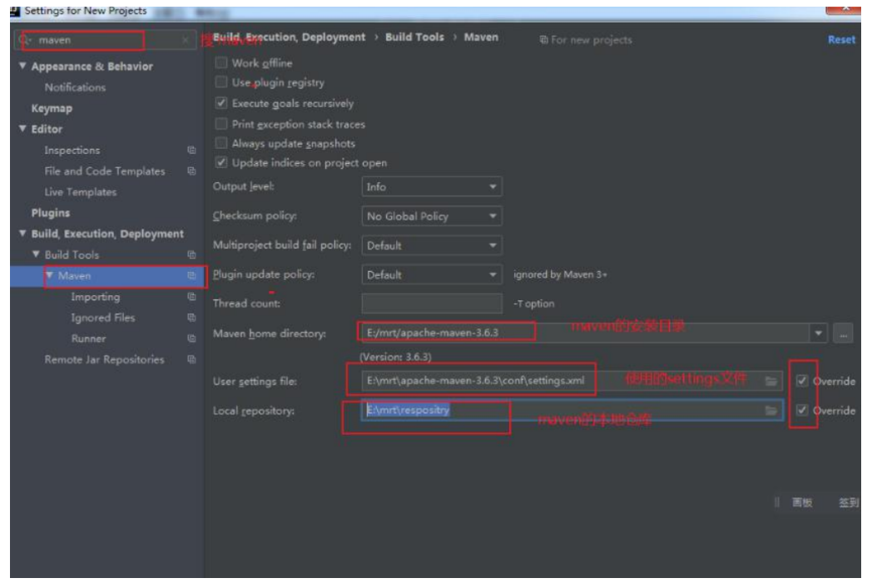The height and width of the screenshot is (588, 872).
Task: Click the search magnifier icon in settings search
Action: pyautogui.click(x=24, y=40)
